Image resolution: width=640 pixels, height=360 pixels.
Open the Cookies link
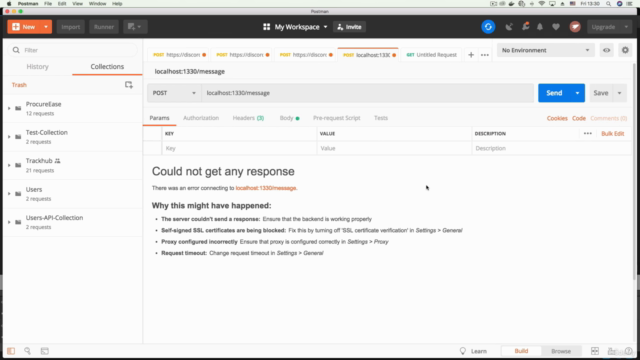coord(557,118)
